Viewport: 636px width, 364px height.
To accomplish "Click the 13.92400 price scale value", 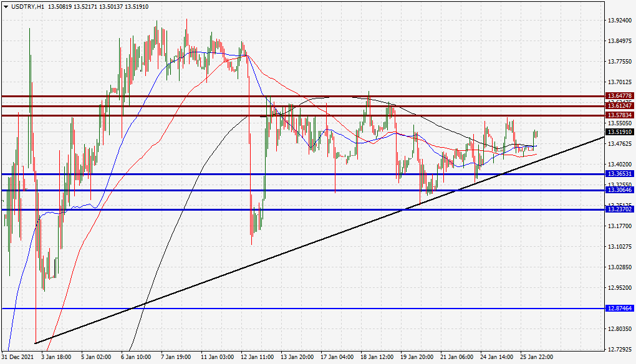I will click(x=620, y=21).
